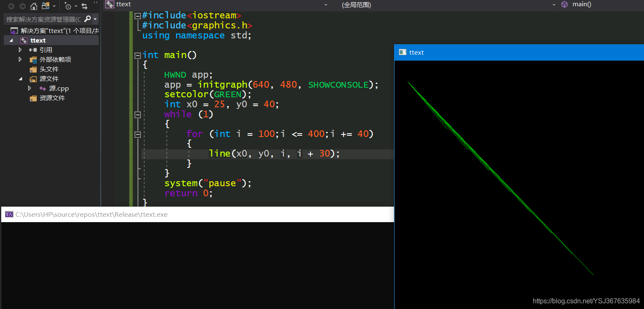
Task: Click the 源文件 open folder icon
Action: [33, 79]
